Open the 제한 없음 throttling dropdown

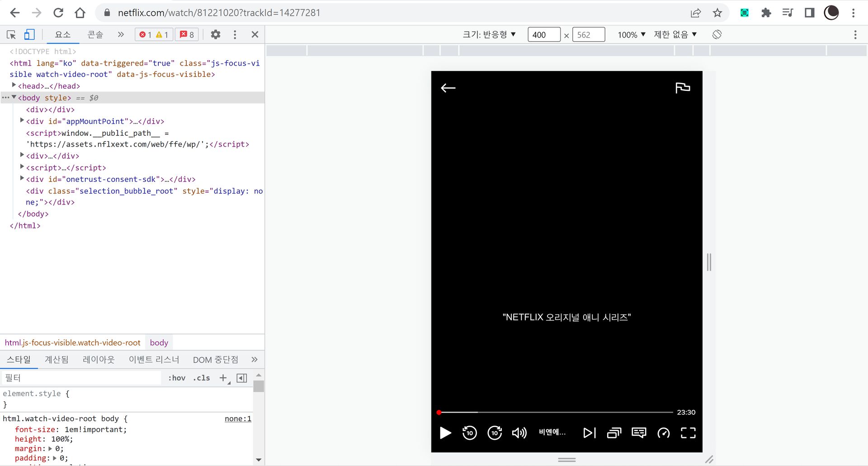[x=675, y=34]
